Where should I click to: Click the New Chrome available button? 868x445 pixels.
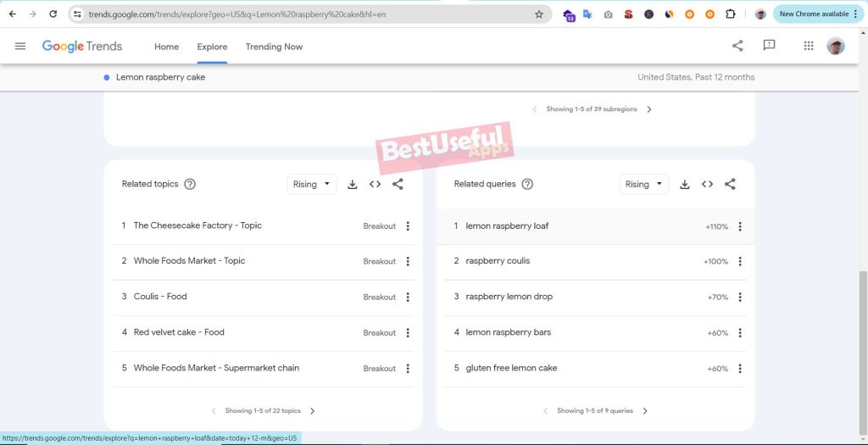[814, 14]
